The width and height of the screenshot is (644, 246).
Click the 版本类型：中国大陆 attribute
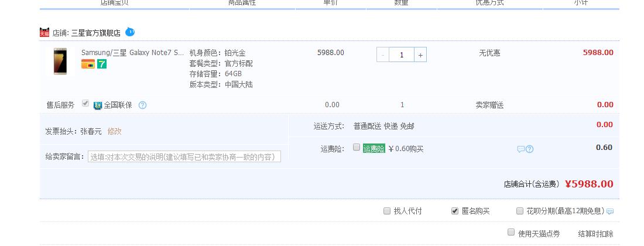[x=221, y=84]
